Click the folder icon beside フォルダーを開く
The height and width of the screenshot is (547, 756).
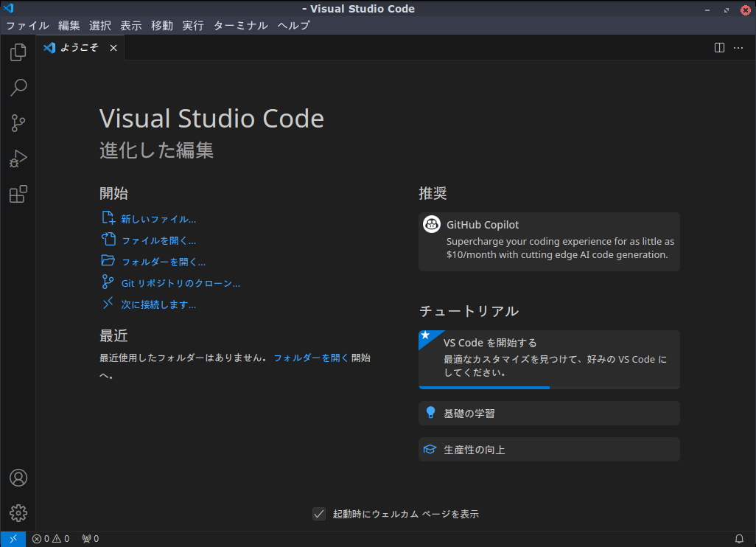(x=108, y=260)
